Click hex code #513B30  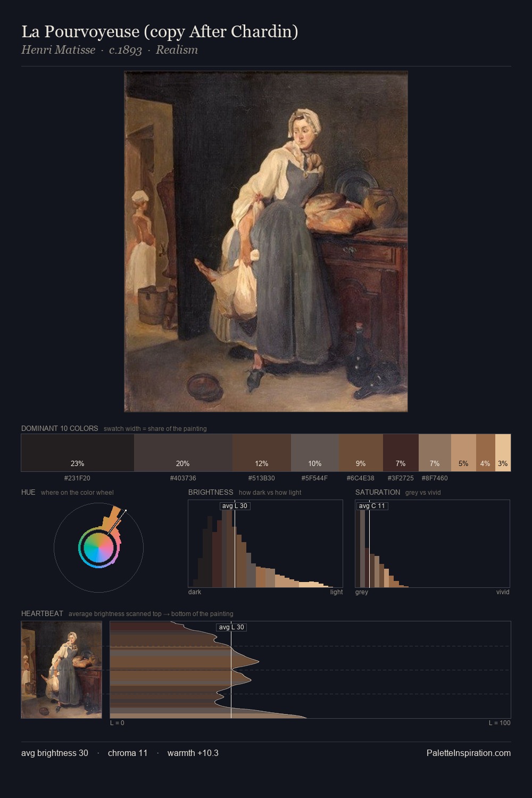point(261,478)
